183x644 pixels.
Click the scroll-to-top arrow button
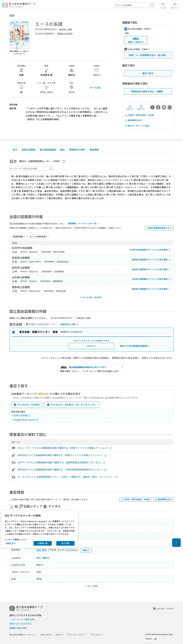(x=176, y=542)
